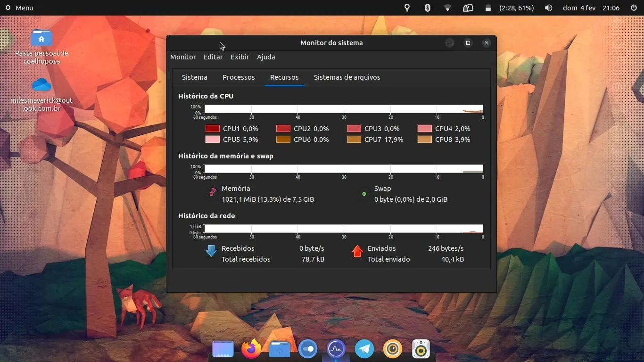Open the CPU7 color picker swatch
Image resolution: width=644 pixels, height=362 pixels.
click(x=354, y=140)
